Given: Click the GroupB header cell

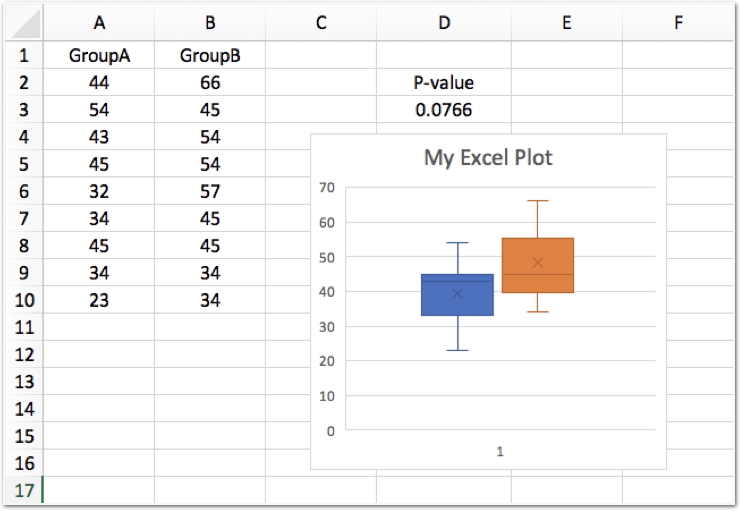Looking at the screenshot, I should point(210,56).
